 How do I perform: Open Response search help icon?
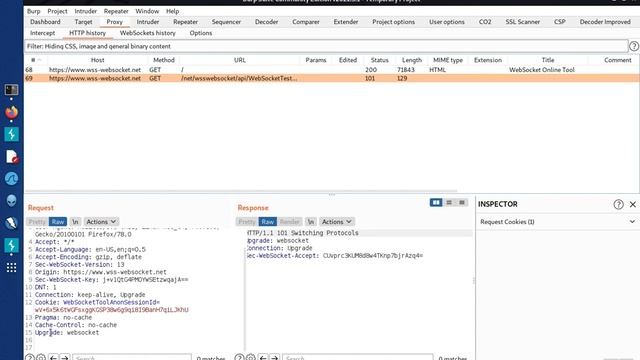coord(239,358)
